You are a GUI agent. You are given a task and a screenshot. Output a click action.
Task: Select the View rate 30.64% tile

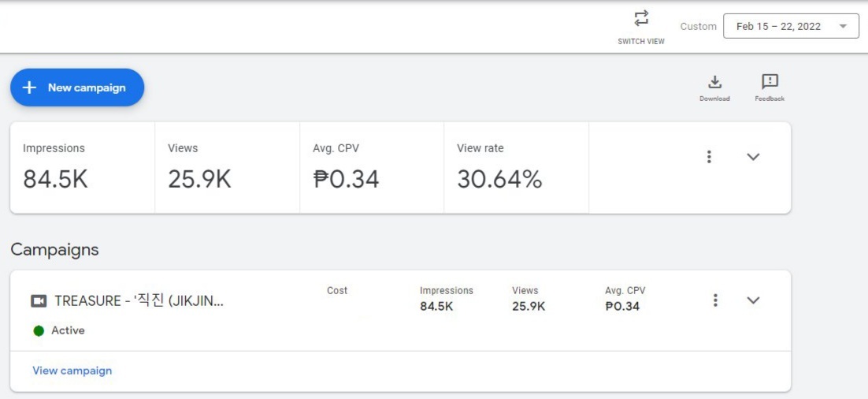click(517, 168)
